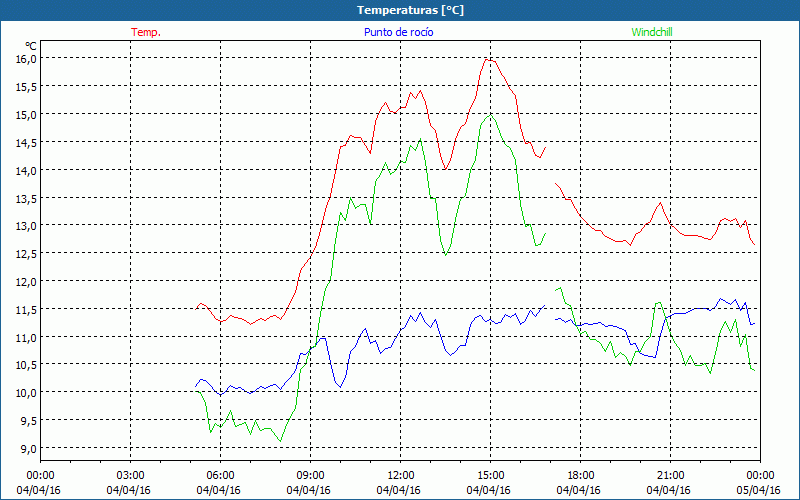Click the '04/04/16' date under 18:00
Viewport: 800px width, 500px height.
coord(579,490)
